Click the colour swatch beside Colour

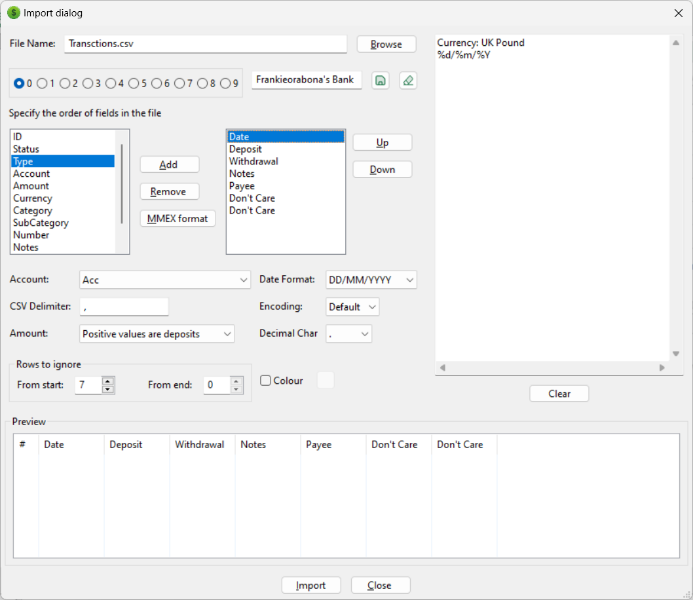[325, 380]
